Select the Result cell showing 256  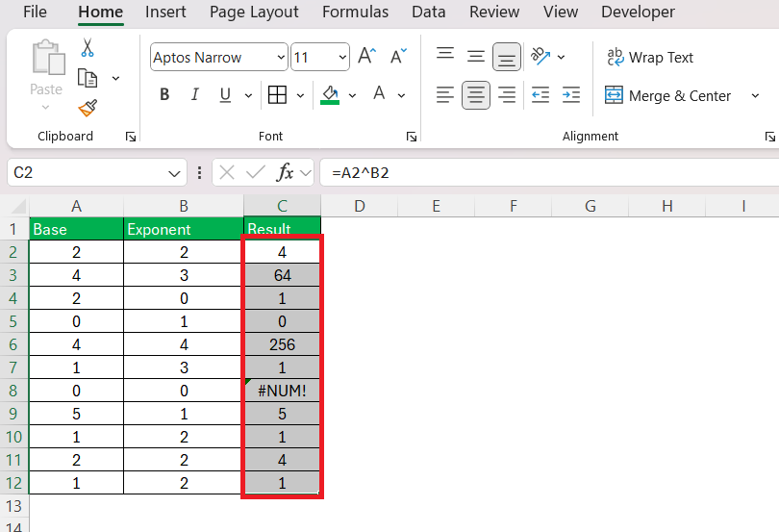282,344
